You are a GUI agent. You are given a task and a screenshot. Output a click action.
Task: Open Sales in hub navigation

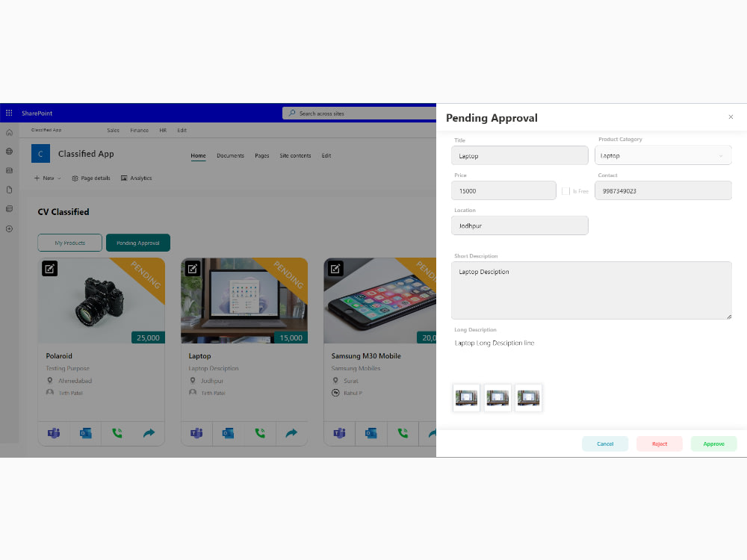pos(114,130)
